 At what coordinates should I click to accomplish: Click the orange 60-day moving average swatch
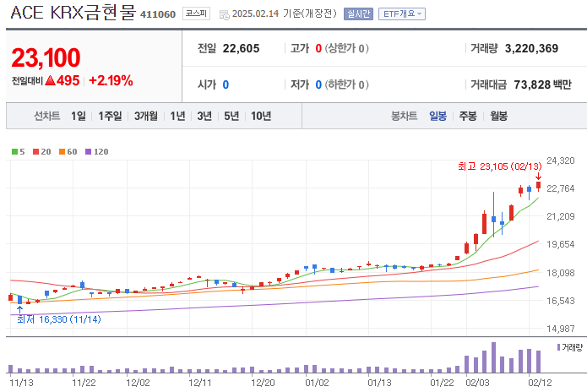[x=63, y=151]
